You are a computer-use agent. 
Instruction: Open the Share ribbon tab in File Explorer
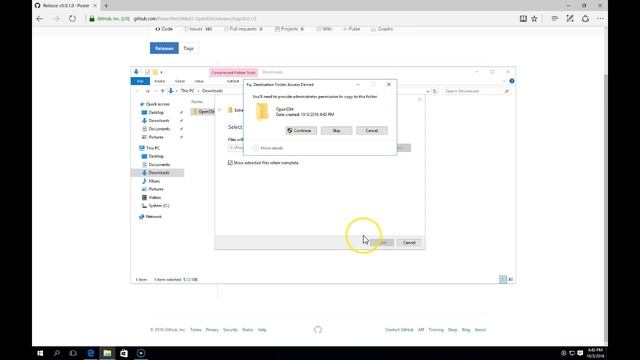[x=180, y=81]
